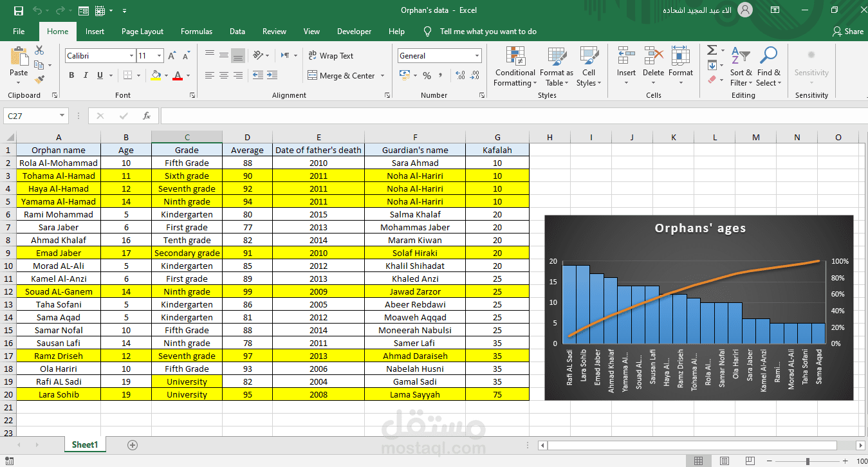Toggle Italic formatting
Screen dimensions: 868x467
86,75
